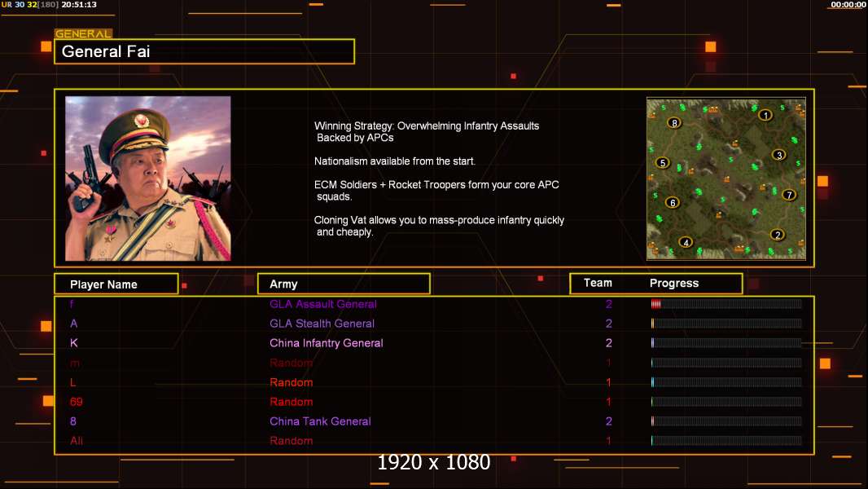This screenshot has width=868, height=489.
Task: Select player name '8' in list
Action: tap(73, 421)
